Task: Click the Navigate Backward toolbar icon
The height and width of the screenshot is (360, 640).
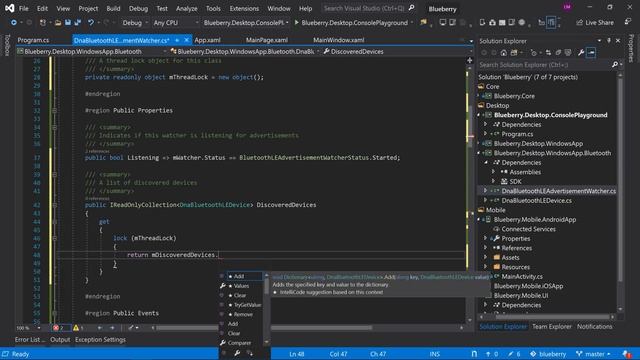Action: point(13,22)
